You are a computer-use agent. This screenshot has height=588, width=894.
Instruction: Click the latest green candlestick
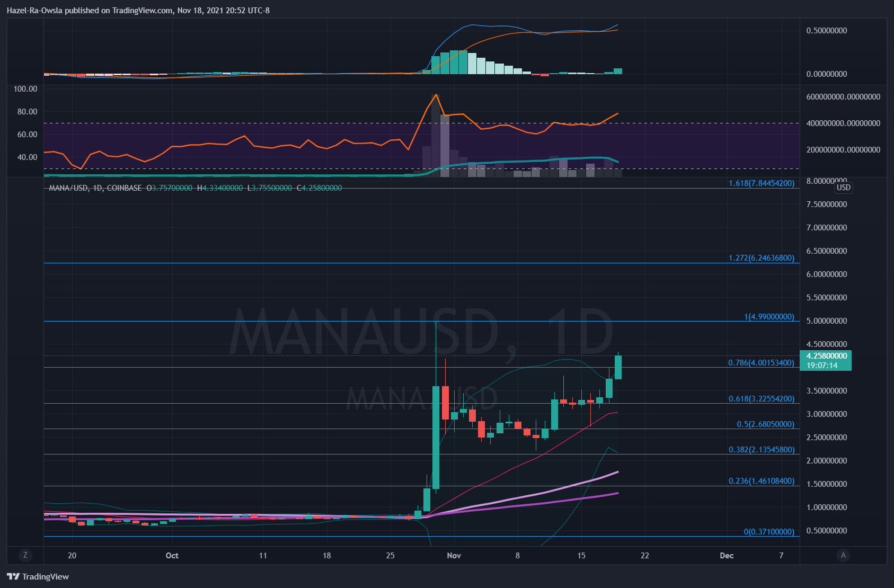(618, 367)
